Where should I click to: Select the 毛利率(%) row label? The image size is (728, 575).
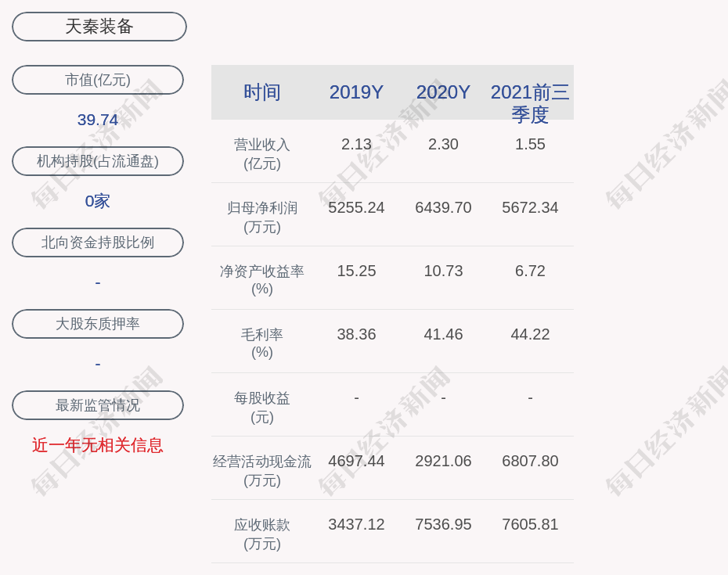point(261,343)
